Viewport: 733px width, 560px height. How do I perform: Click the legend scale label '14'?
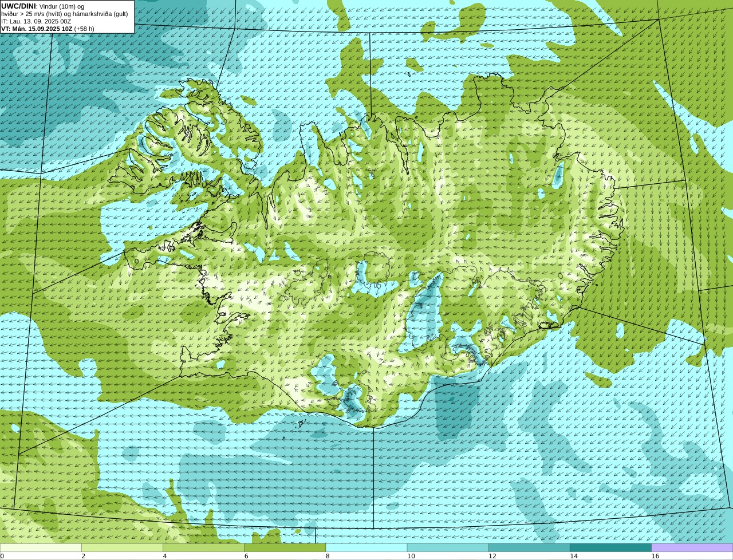pyautogui.click(x=574, y=556)
